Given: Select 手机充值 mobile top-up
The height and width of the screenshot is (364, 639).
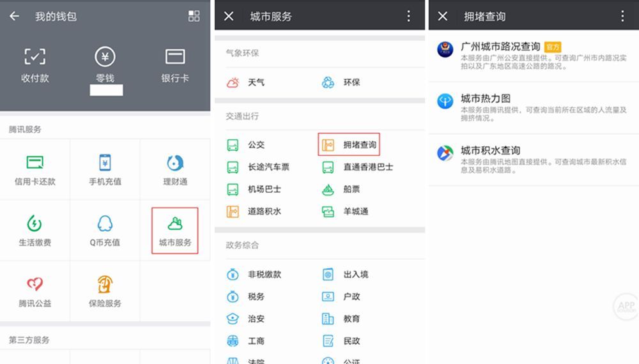Looking at the screenshot, I should click(105, 169).
